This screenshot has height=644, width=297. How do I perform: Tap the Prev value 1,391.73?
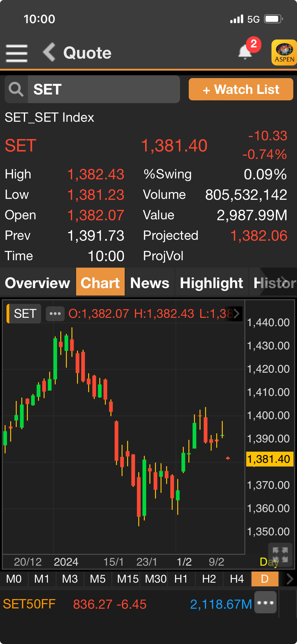pos(96,236)
